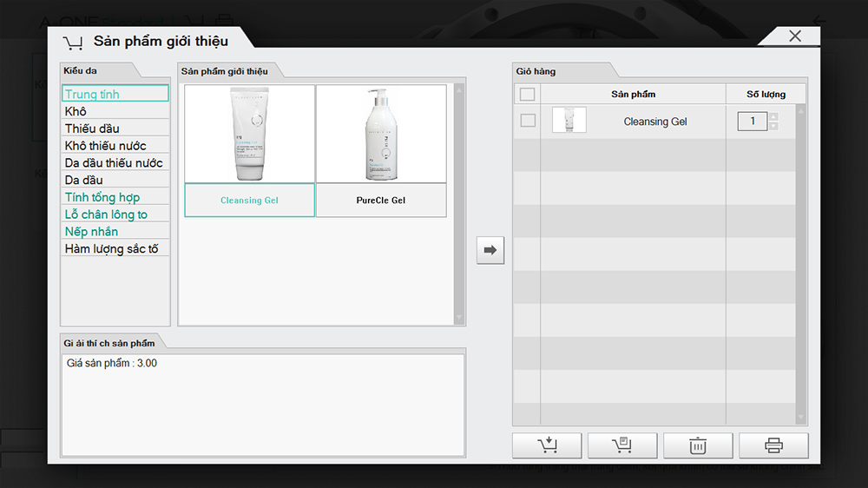
Task: Click the trash delete icon button
Action: 698,445
